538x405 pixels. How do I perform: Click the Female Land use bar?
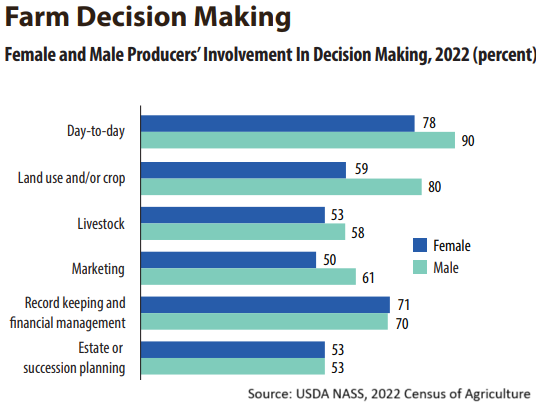coord(243,170)
